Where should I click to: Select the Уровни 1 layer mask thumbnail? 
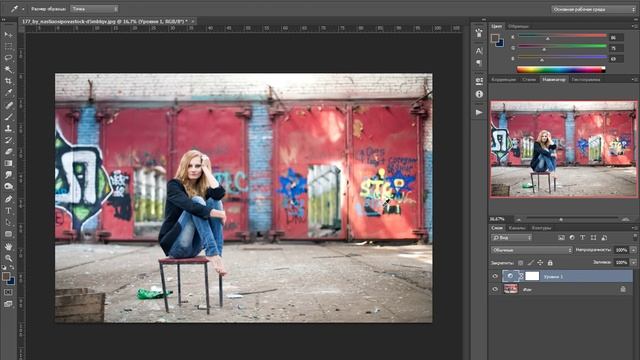pyautogui.click(x=532, y=276)
